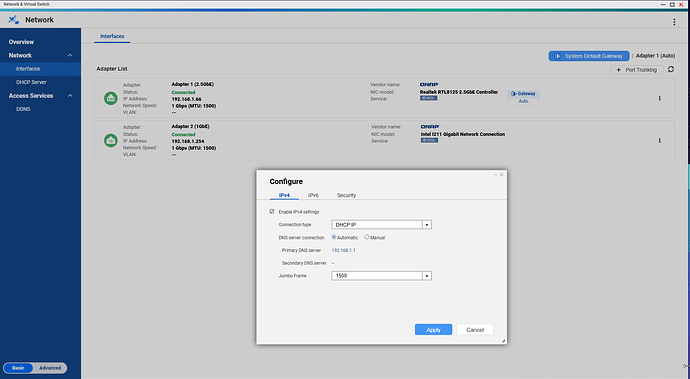Open the three-dot menu in the header
The image size is (690, 379).
674,22
